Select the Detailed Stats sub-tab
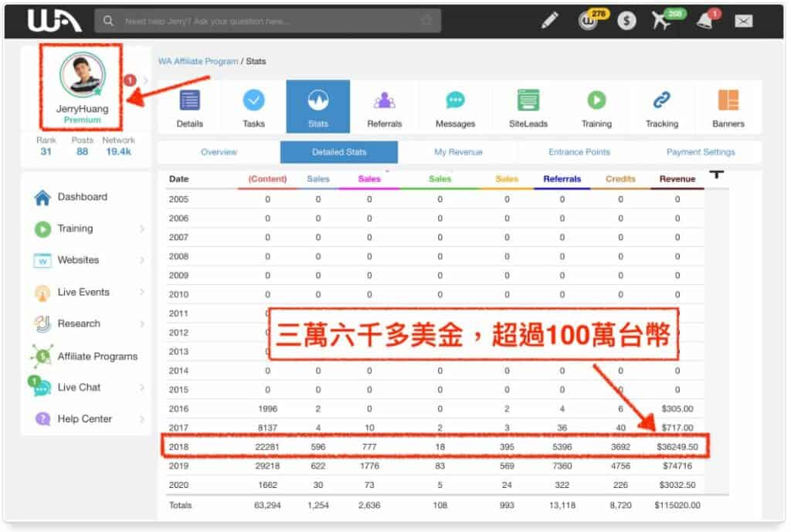The image size is (791, 532). tap(339, 152)
